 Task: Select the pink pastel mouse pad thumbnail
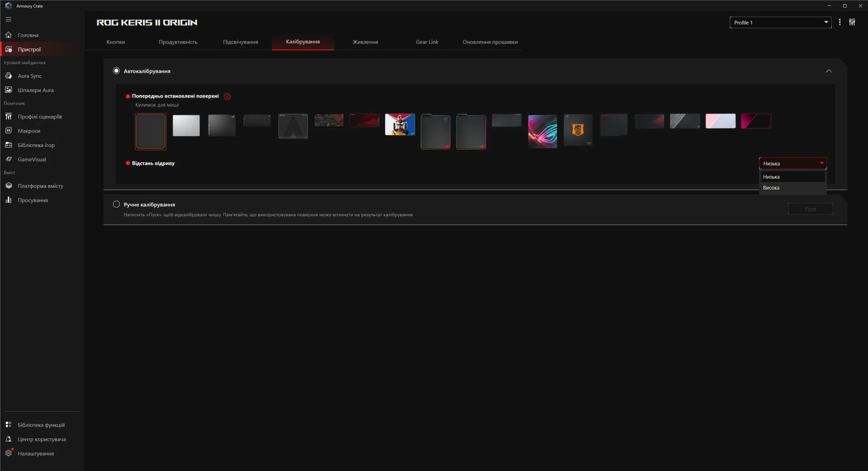tap(721, 121)
